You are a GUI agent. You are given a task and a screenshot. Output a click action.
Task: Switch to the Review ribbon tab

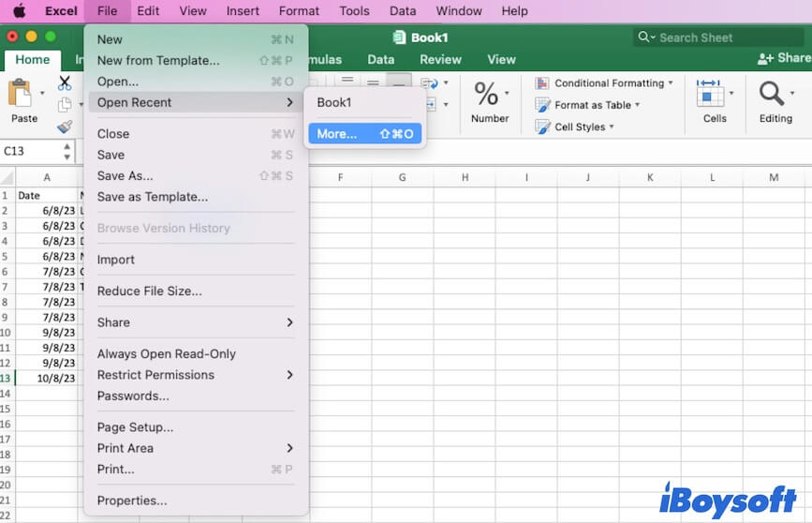pos(440,59)
